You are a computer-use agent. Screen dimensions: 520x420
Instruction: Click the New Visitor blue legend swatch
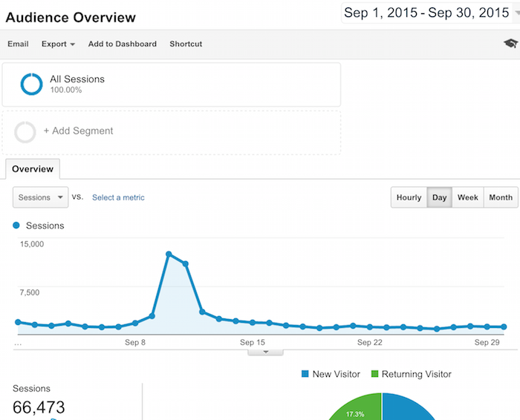tap(305, 374)
